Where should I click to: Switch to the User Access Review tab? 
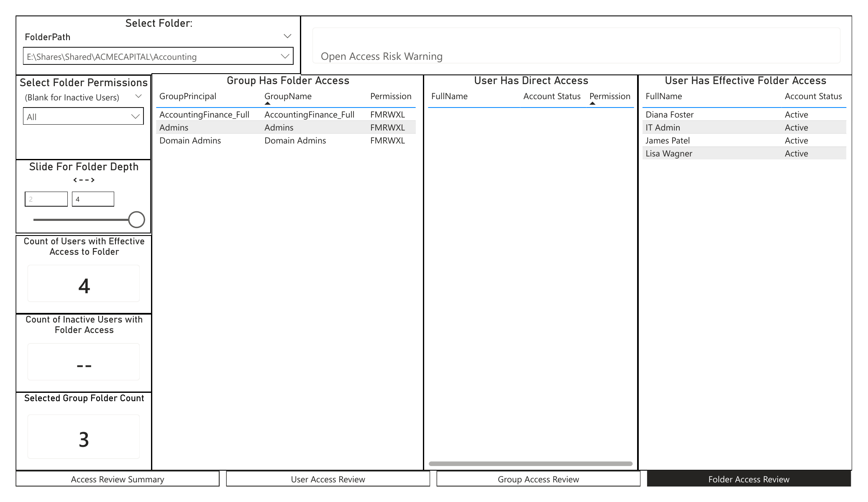(x=328, y=479)
